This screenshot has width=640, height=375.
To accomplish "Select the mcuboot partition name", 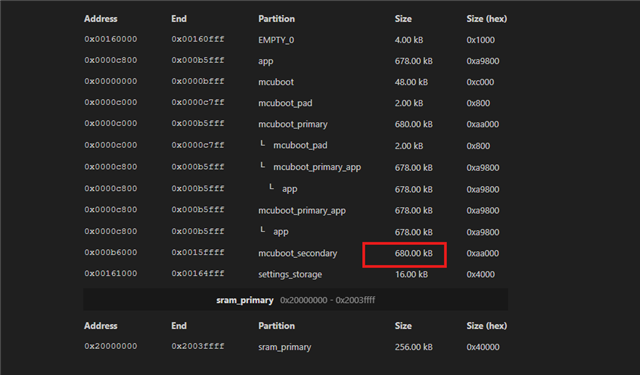I will 276,82.
